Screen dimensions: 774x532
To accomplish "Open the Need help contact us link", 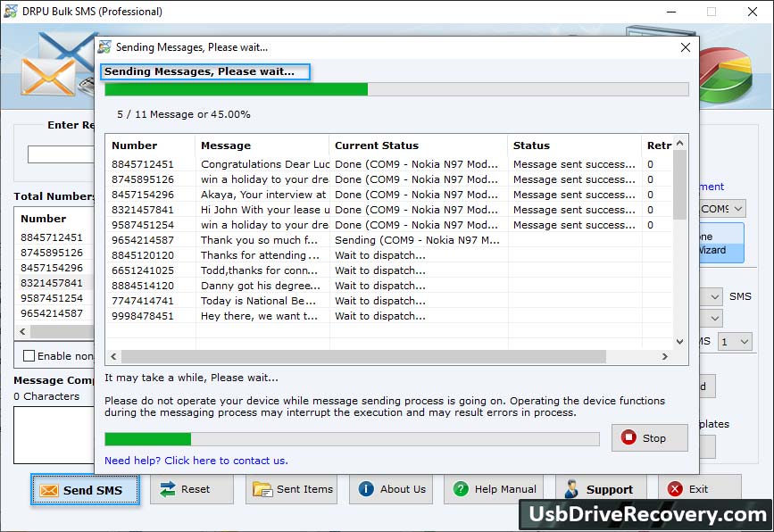I will click(x=196, y=461).
